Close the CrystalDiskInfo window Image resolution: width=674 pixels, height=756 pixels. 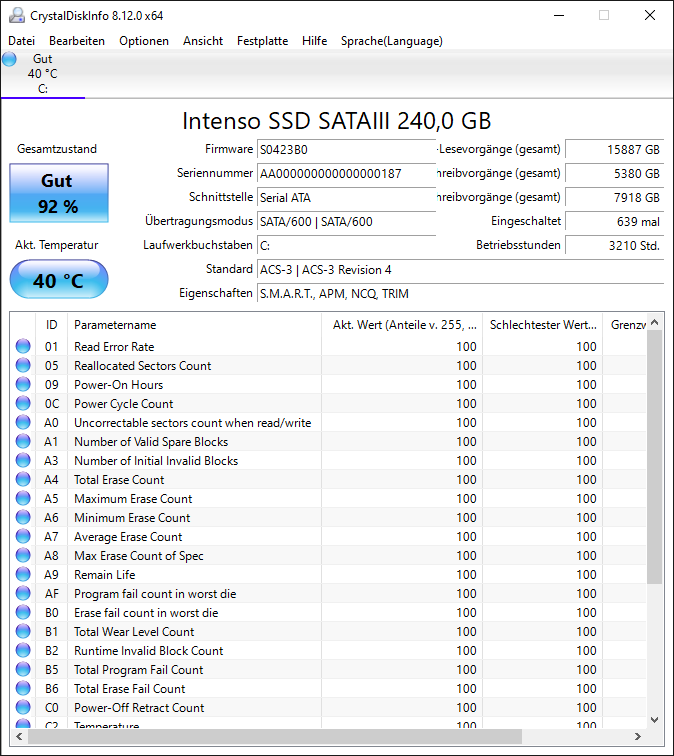[x=650, y=15]
